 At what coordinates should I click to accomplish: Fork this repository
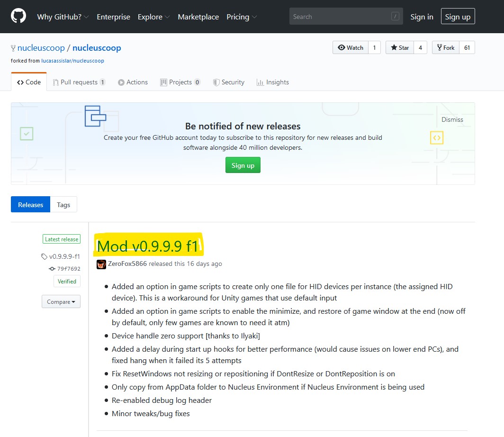pyautogui.click(x=445, y=47)
